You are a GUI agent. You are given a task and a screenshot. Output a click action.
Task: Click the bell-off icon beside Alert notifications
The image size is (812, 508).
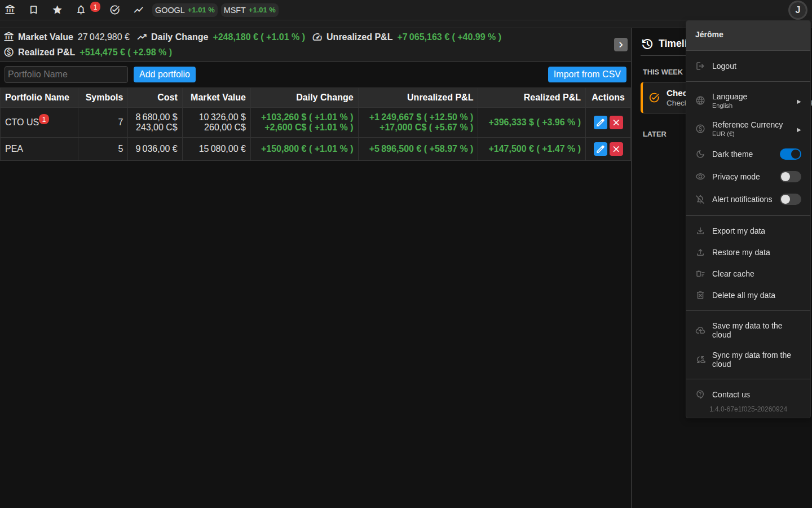point(700,199)
